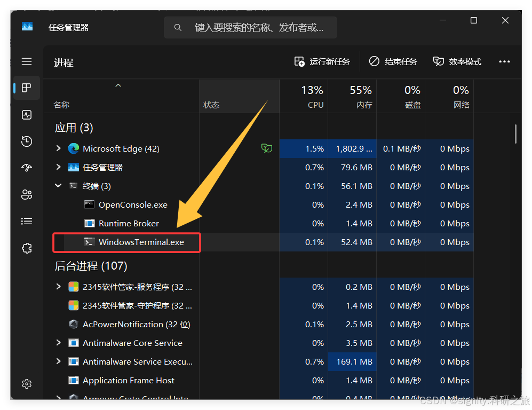The height and width of the screenshot is (410, 532).
Task: Click the Task Manager title bar logo
Action: tap(27, 27)
